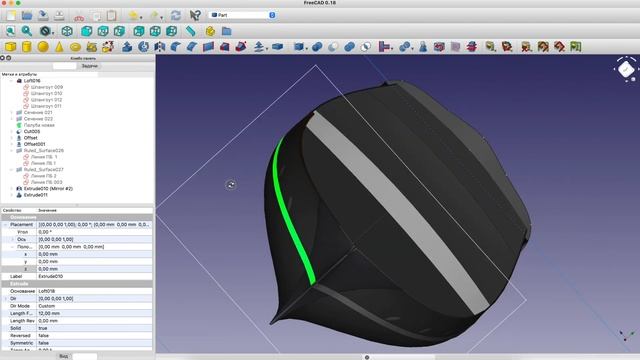Viewport: 640px width, 360px height.
Task: Open the Join objects dropdown icon
Action: [x=385, y=47]
